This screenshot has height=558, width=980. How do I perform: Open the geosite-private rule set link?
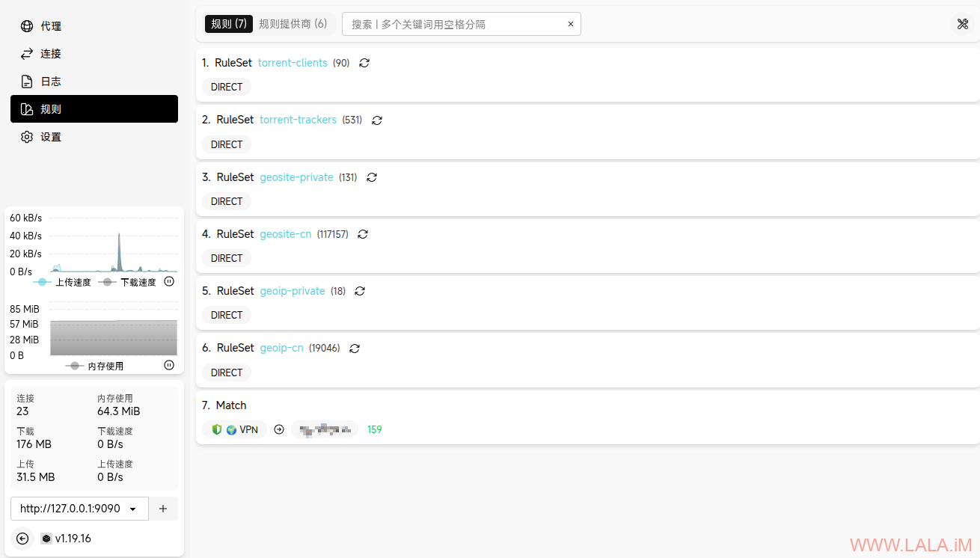pyautogui.click(x=296, y=177)
